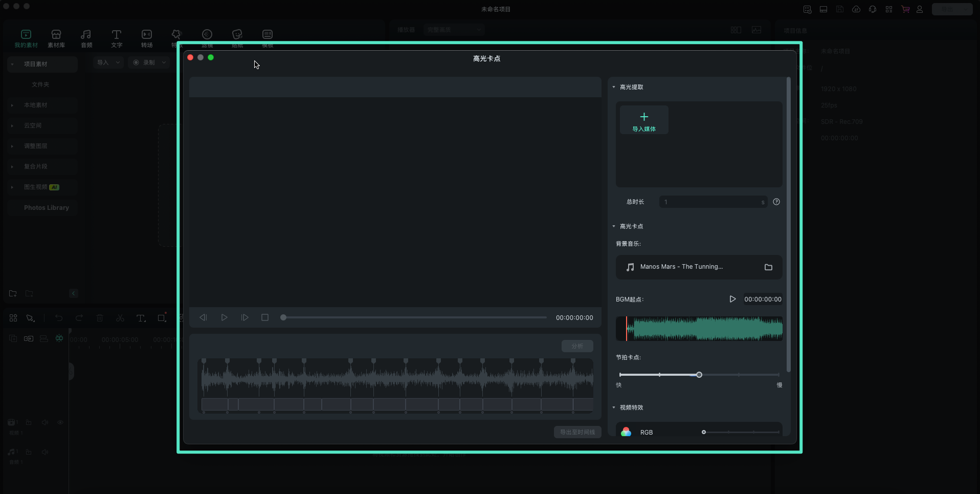Collapse the 视频特效 section
This screenshot has width=980, height=494.
[614, 407]
